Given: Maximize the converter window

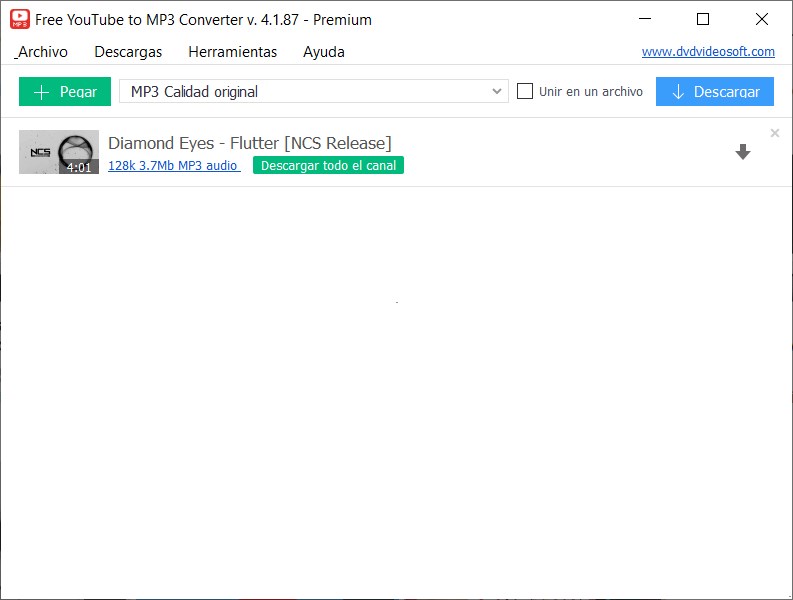Looking at the screenshot, I should [702, 19].
